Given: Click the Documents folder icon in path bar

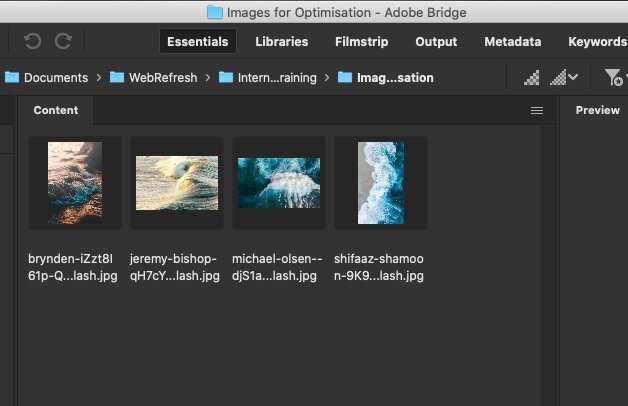Looking at the screenshot, I should pos(12,77).
